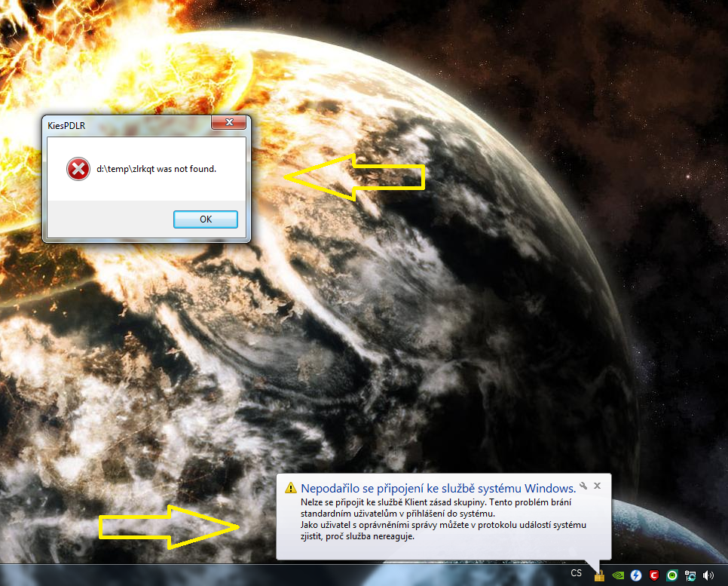Open the network connection tray icon
Image resolution: width=728 pixels, height=586 pixels.
coord(690,575)
